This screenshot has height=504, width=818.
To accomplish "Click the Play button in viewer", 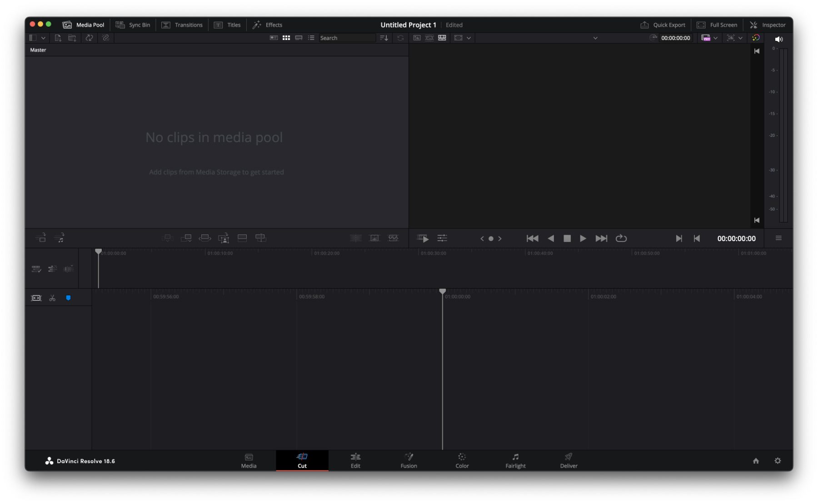I will point(583,239).
